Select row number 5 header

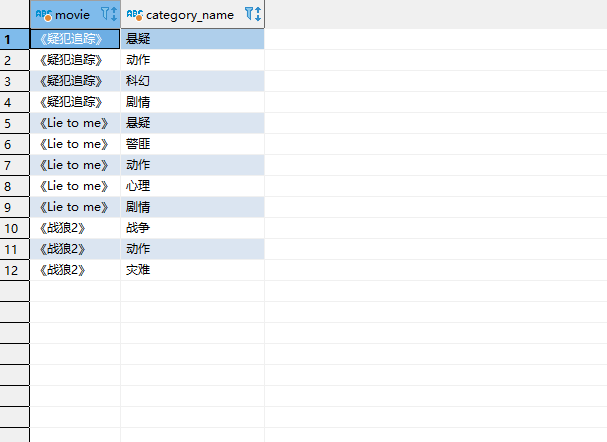15,123
